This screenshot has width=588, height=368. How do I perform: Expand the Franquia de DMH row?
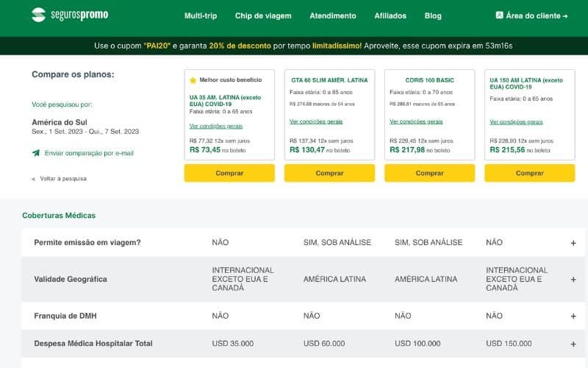coord(573,316)
